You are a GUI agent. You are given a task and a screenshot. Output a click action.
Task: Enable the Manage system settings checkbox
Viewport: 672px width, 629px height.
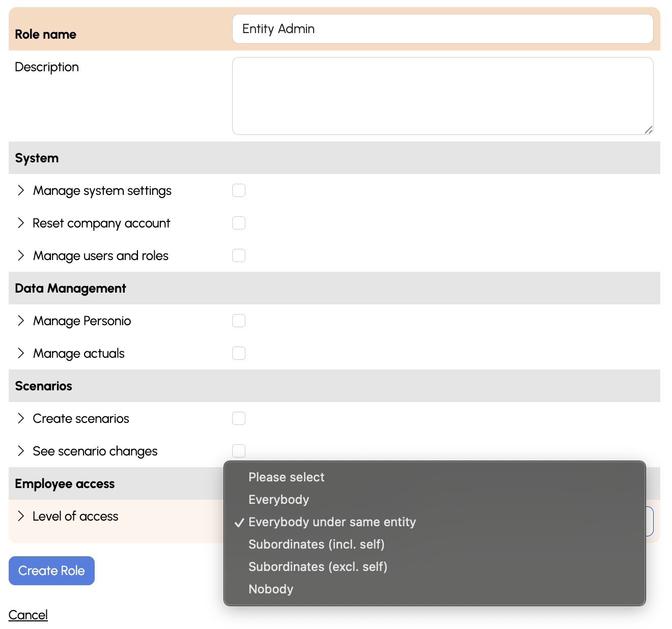pyautogui.click(x=239, y=190)
